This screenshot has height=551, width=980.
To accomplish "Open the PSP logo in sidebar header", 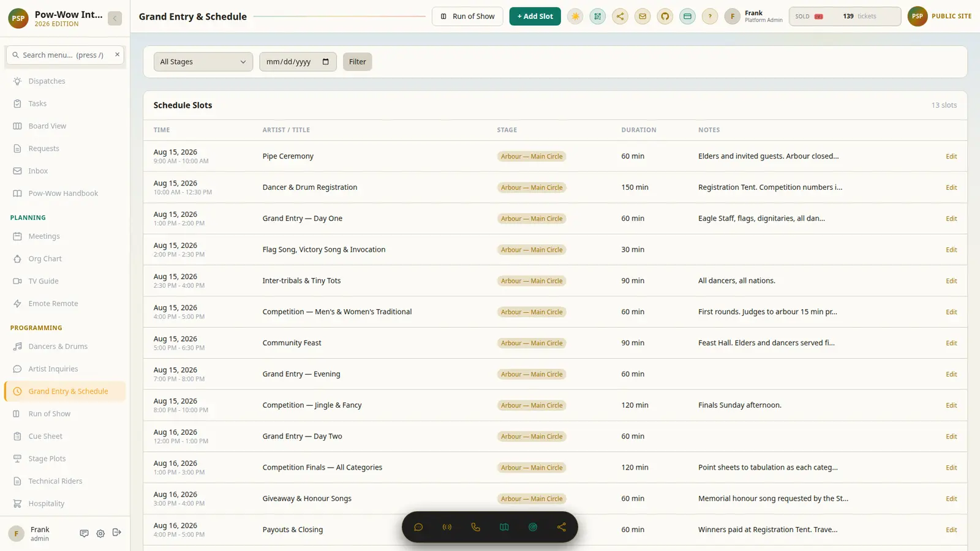I will point(18,18).
